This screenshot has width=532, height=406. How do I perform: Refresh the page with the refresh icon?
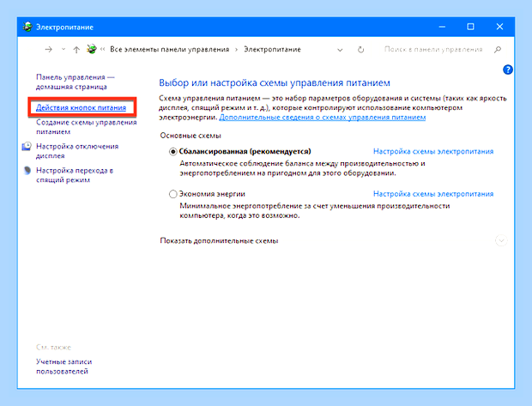pos(360,50)
